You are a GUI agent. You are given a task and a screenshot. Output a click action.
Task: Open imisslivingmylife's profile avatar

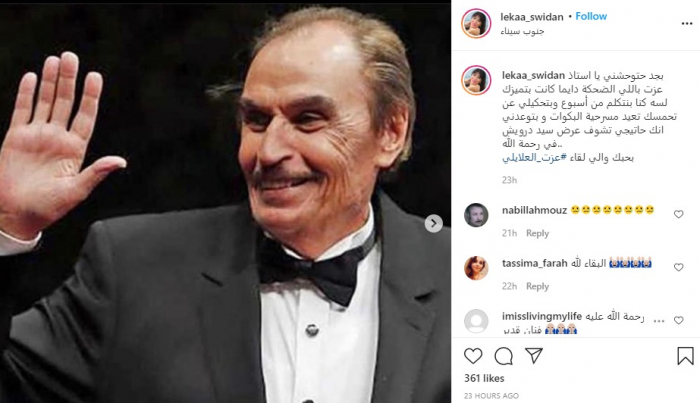tap(475, 322)
